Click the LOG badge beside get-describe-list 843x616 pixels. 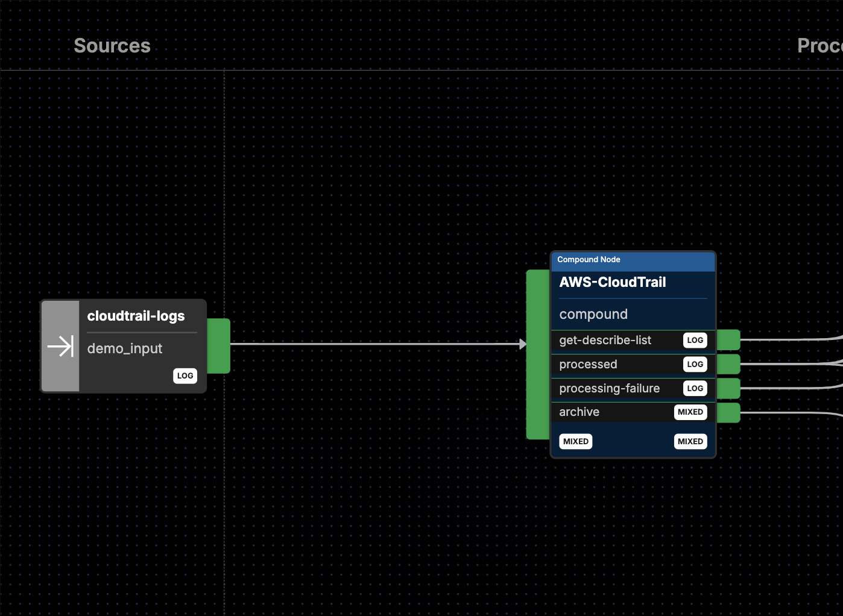point(695,340)
